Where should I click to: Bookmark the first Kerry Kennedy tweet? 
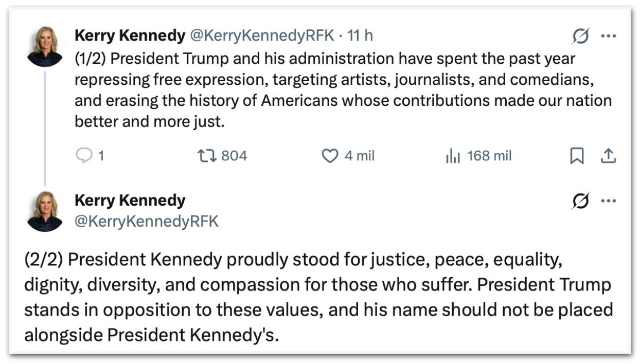click(577, 156)
